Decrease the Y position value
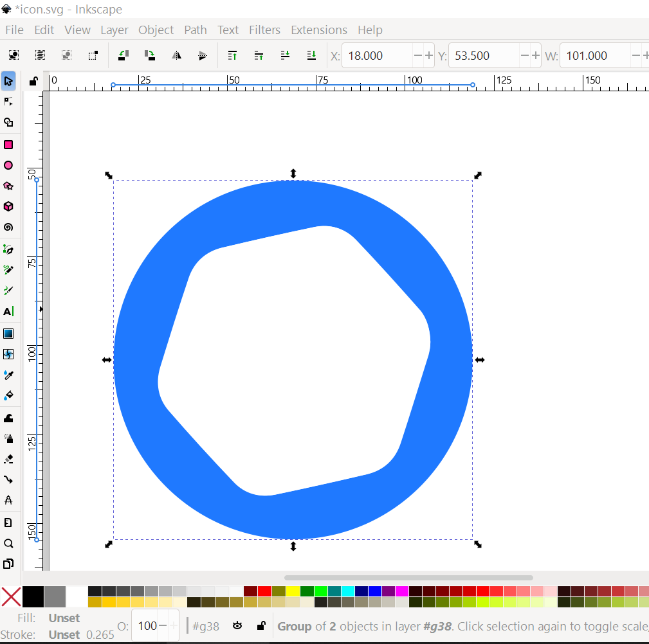Viewport: 649px width, 644px height. pos(524,56)
